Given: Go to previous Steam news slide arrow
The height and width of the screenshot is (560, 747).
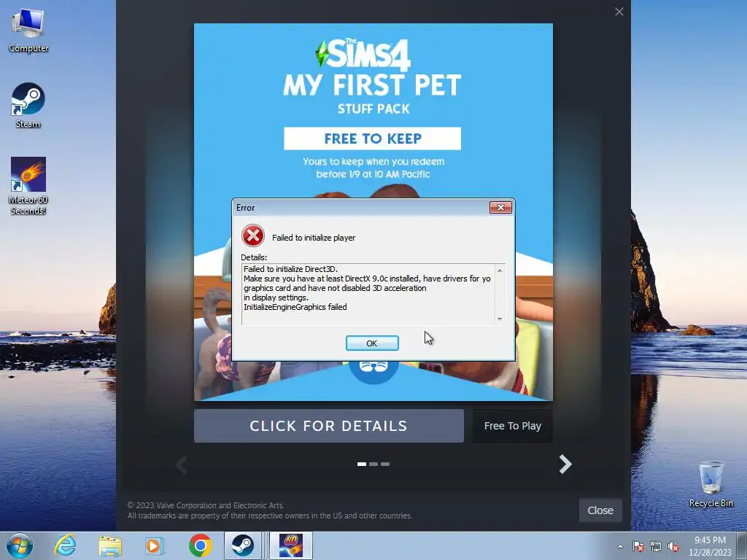Looking at the screenshot, I should coord(182,464).
